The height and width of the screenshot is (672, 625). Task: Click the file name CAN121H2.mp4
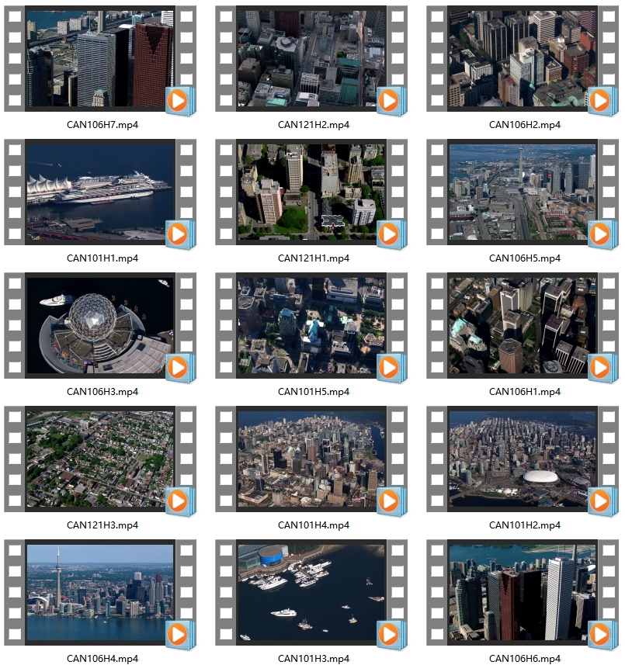[x=314, y=125]
